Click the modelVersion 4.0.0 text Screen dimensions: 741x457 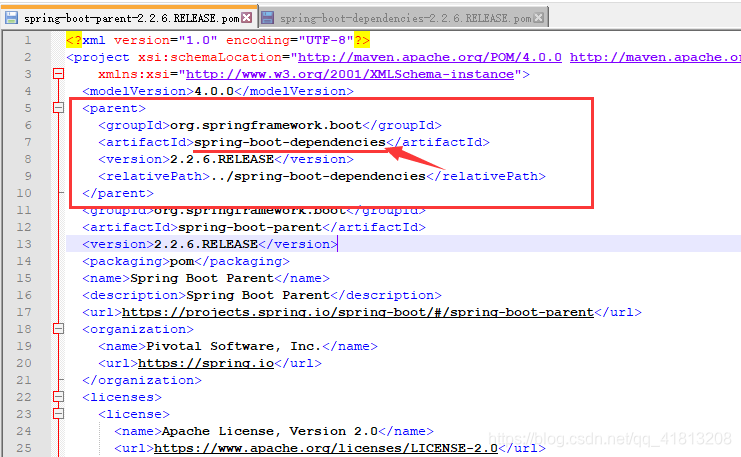214,91
